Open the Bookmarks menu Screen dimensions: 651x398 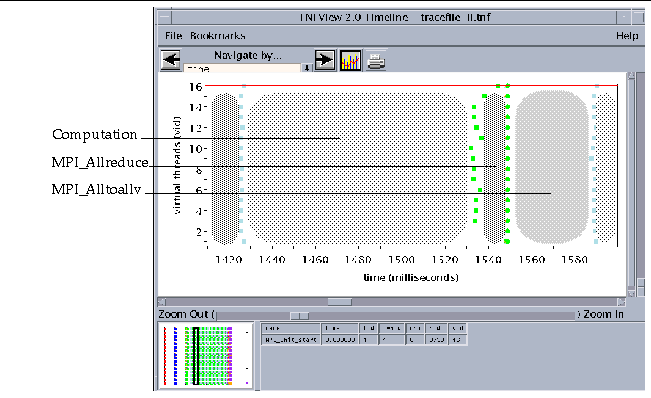(218, 36)
